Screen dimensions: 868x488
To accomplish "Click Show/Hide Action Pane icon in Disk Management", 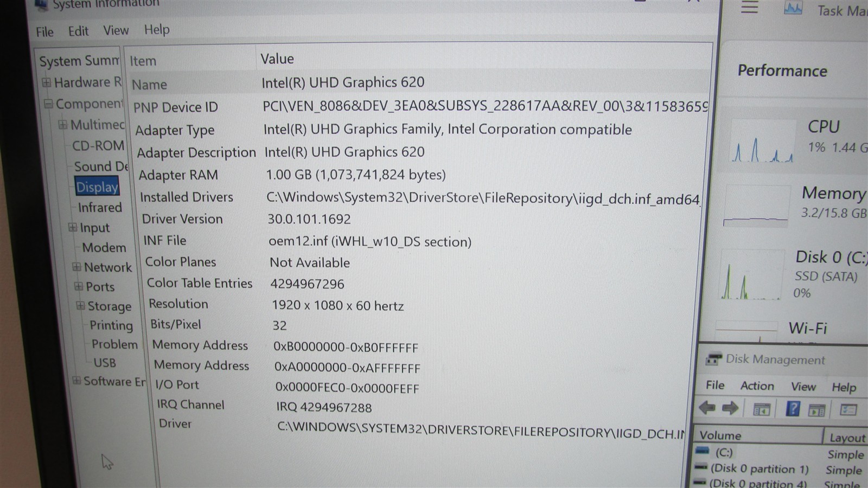I will (816, 410).
